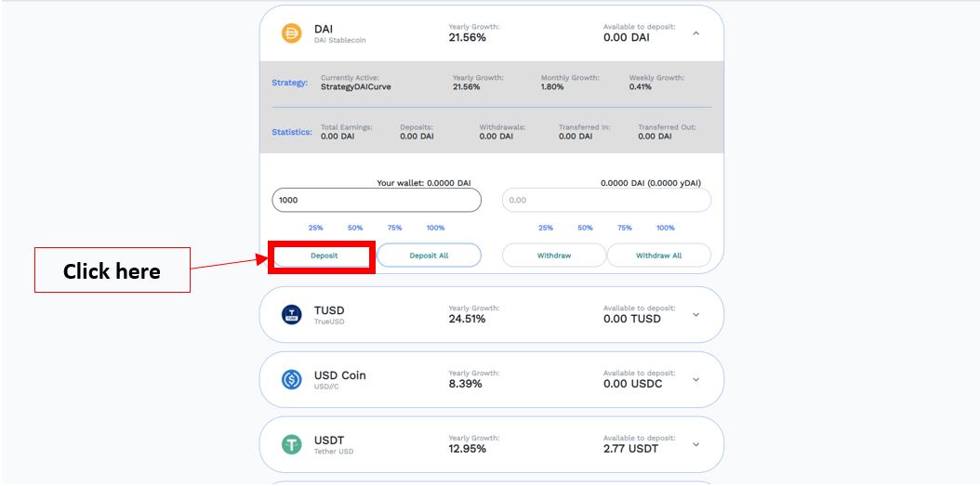Set withdraw amount to 100%
This screenshot has height=486, width=980.
[666, 228]
